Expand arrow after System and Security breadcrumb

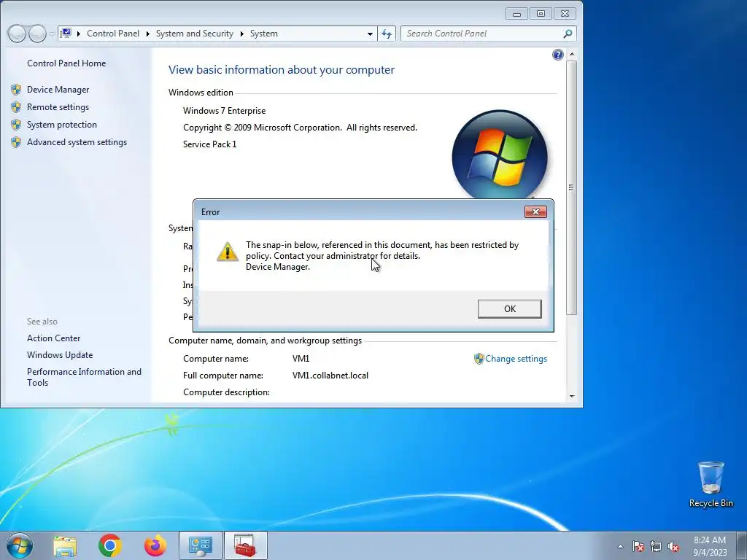click(242, 34)
